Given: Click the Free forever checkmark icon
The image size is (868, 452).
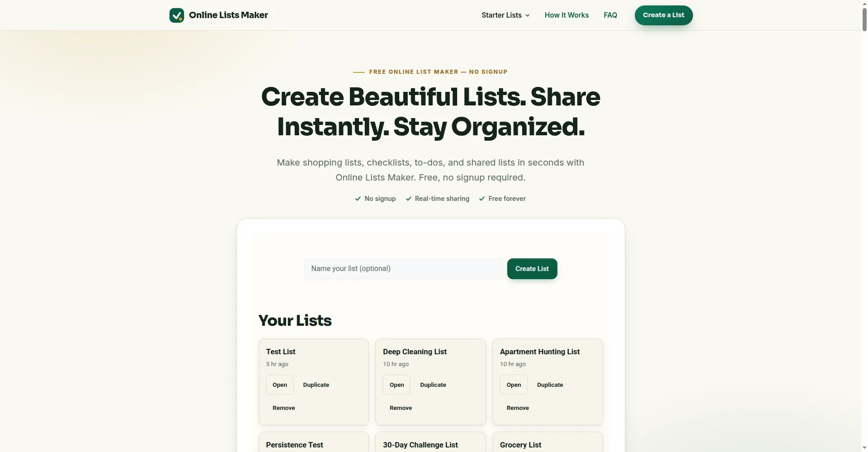Looking at the screenshot, I should pyautogui.click(x=482, y=199).
